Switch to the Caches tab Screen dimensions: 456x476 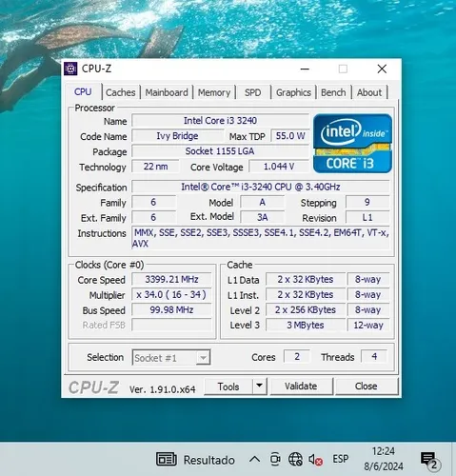pyautogui.click(x=121, y=92)
